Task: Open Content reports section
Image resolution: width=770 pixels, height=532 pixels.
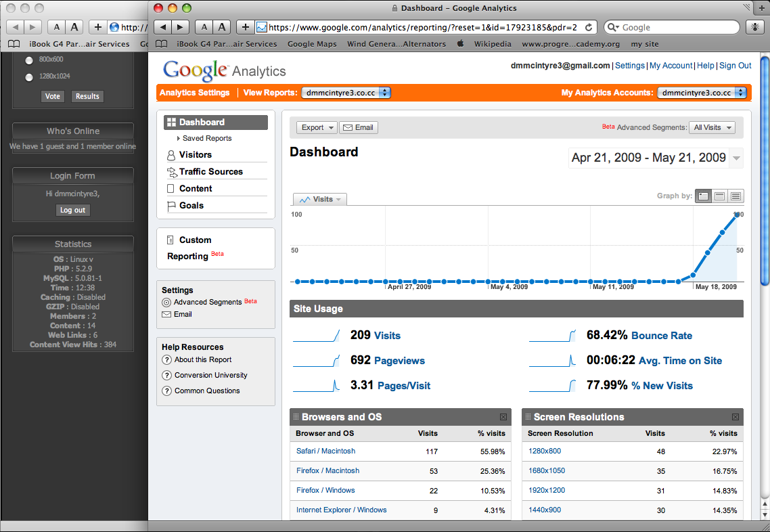Action: (196, 189)
